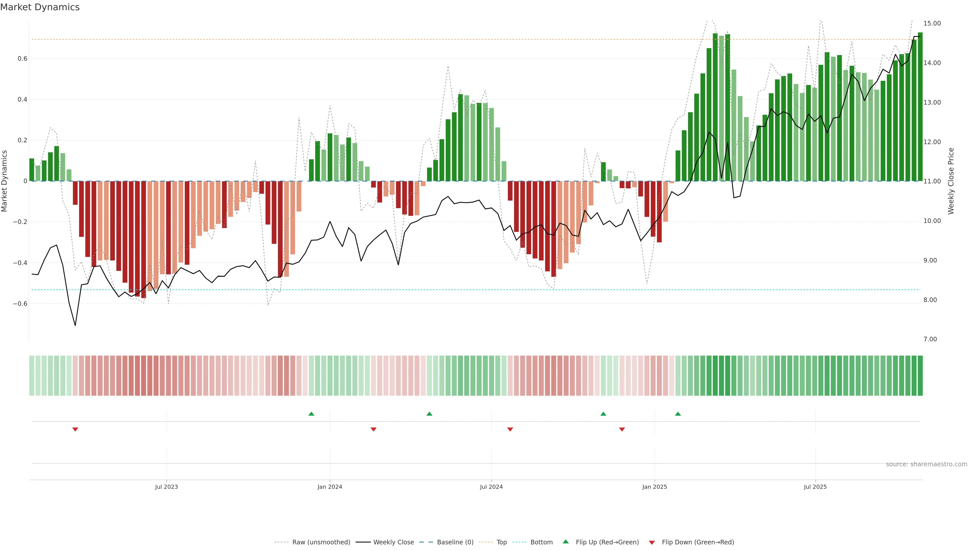
Task: Toggle the Baseline (0) legend entry
Action: point(455,542)
